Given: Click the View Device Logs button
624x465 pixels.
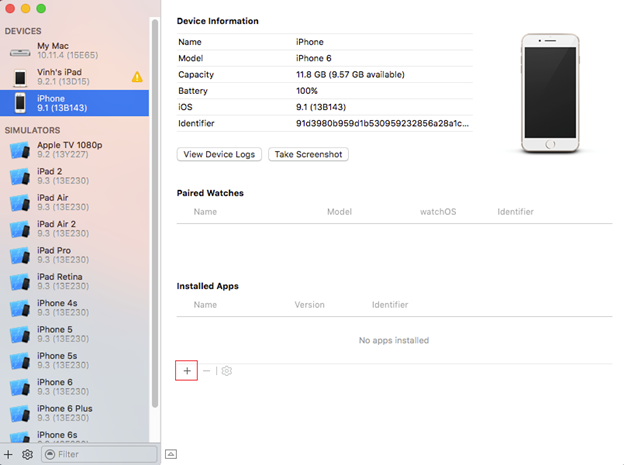Looking at the screenshot, I should [x=221, y=154].
